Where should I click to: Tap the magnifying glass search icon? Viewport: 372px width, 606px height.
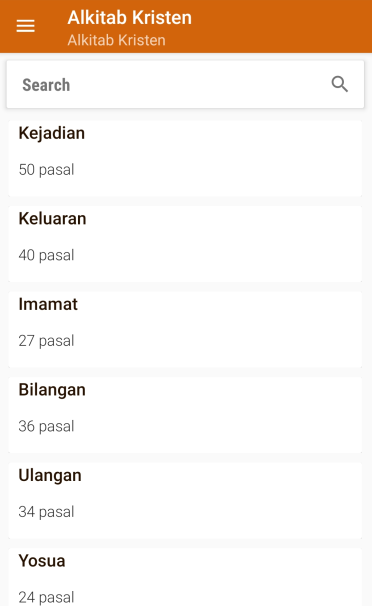pyautogui.click(x=340, y=84)
